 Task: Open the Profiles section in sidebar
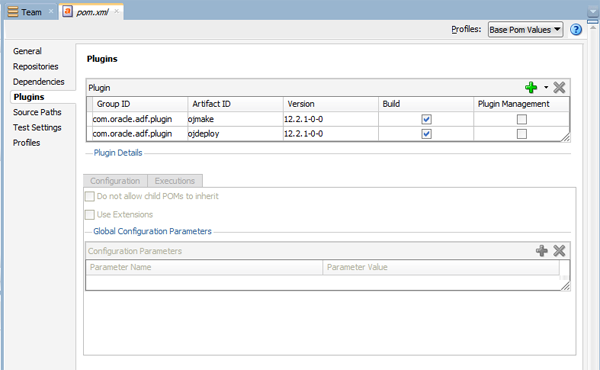coord(26,143)
